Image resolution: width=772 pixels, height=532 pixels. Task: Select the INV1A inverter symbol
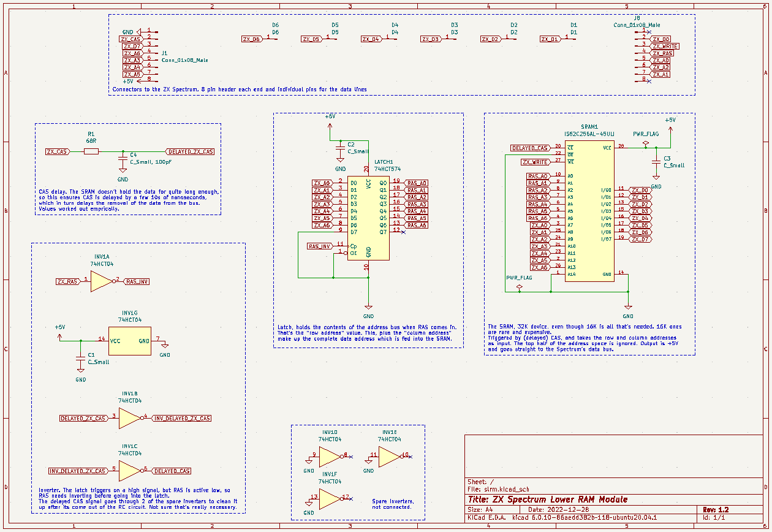[100, 281]
